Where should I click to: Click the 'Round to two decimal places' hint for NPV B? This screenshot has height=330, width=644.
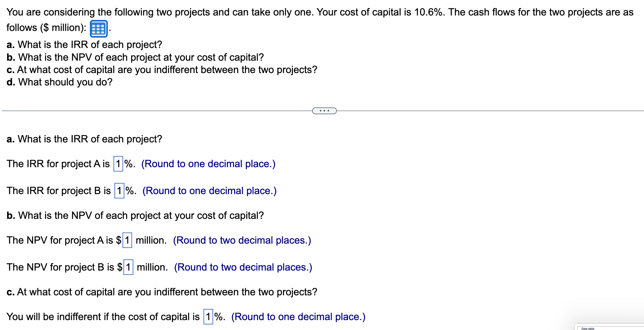pos(243,267)
